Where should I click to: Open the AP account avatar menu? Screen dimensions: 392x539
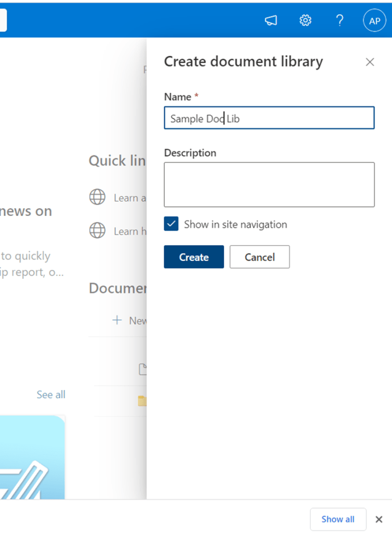pyautogui.click(x=374, y=21)
